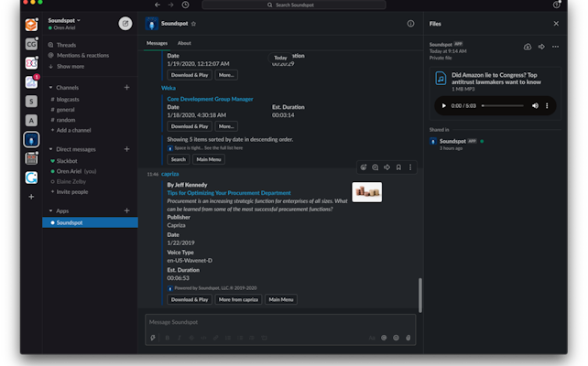Add an emoji reaction to capriza message
588x366 pixels.
coord(365,167)
